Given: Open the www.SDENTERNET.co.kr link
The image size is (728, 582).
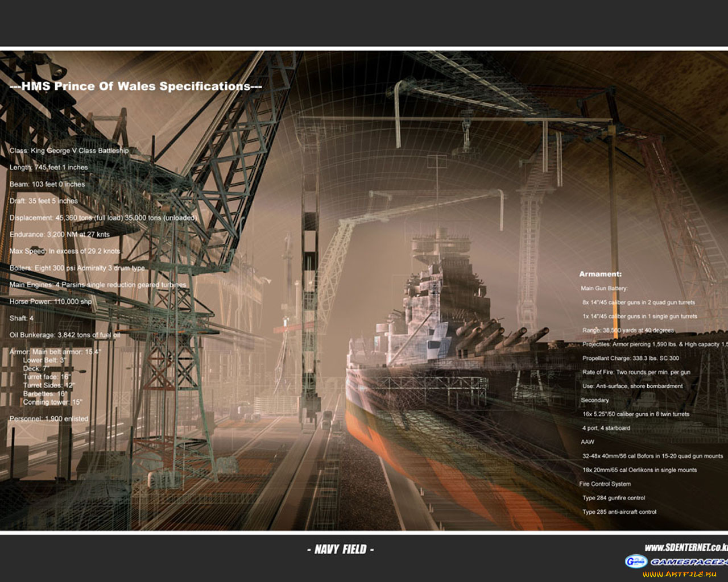Looking at the screenshot, I should pyautogui.click(x=686, y=547).
